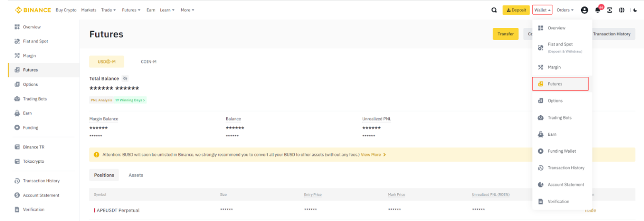Switch to the COIN-M tab
644x221 pixels.
click(149, 62)
